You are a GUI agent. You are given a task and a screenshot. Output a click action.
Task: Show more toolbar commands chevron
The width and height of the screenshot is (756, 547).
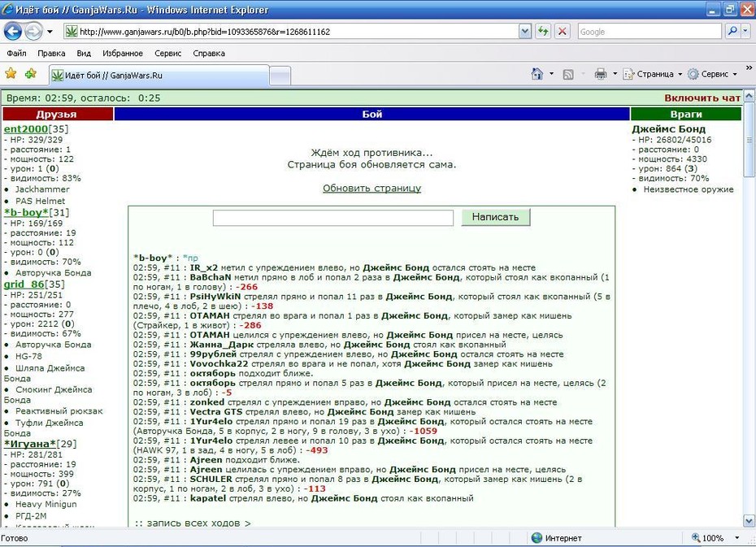[x=749, y=68]
